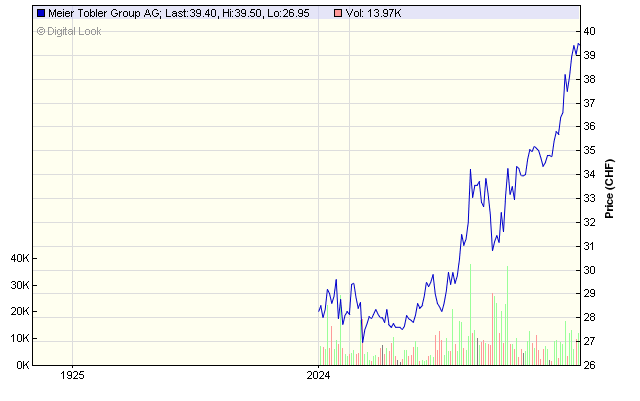The image size is (640, 401).
Task: Click the 37 price axis label
Action: 589,103
